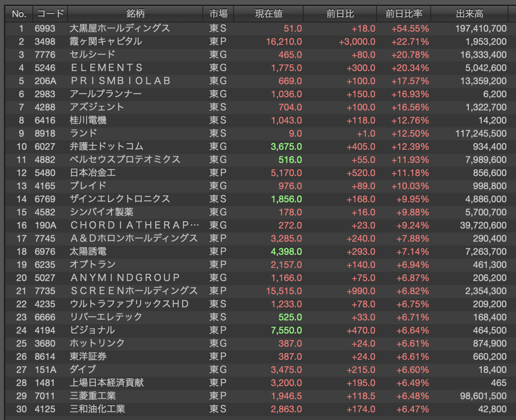Select the ビジョナル stock entry
The width and height of the screenshot is (516, 420).
click(x=92, y=330)
